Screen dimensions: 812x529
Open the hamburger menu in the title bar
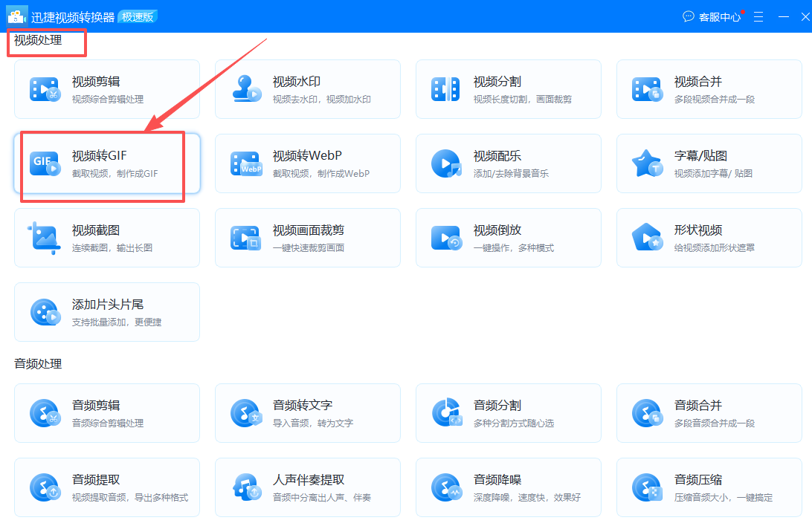pyautogui.click(x=758, y=16)
